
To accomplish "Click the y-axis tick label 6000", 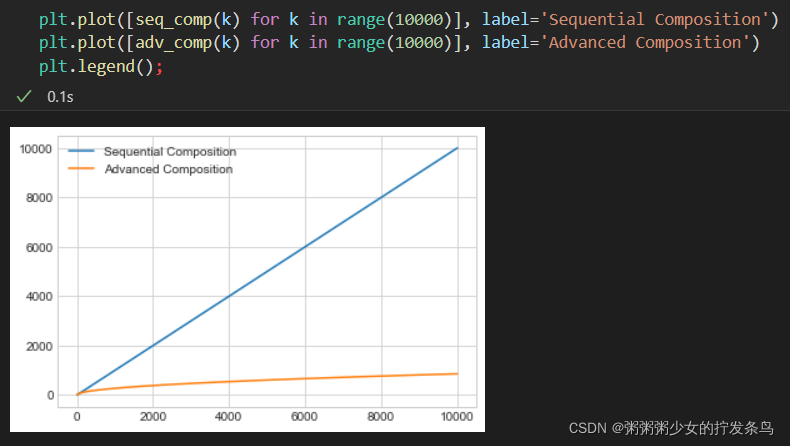I will click(x=39, y=248).
